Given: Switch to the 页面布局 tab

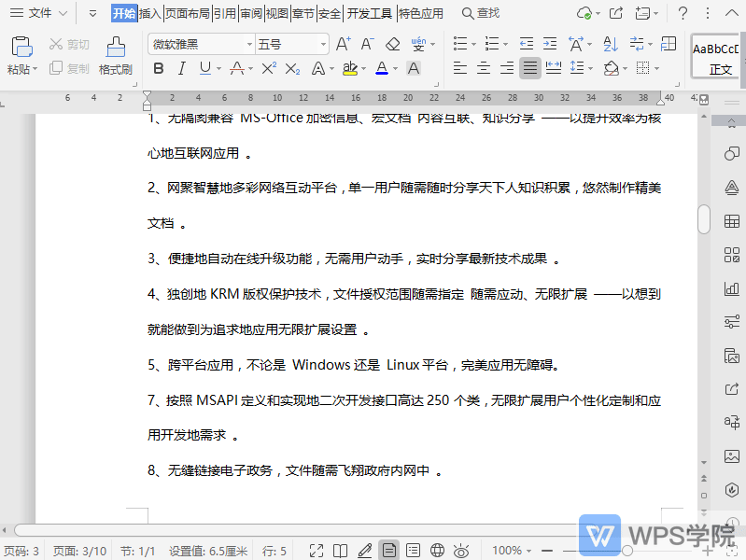Looking at the screenshot, I should [x=188, y=13].
